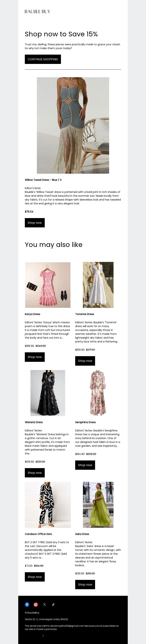
Task: Click Shop now under Kavya Dress
Action: 35,357
